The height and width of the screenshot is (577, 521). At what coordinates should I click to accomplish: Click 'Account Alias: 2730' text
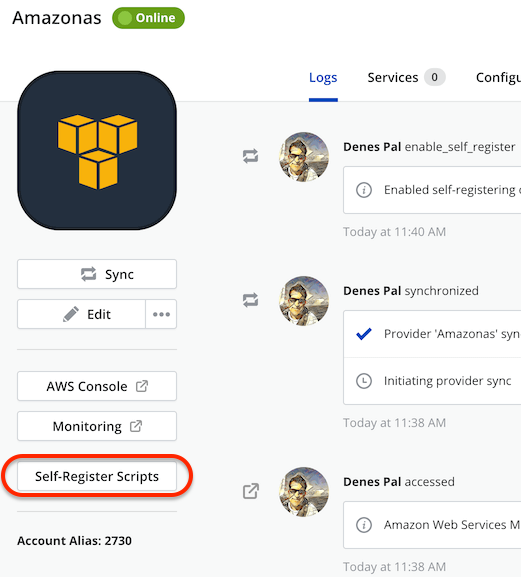click(74, 541)
